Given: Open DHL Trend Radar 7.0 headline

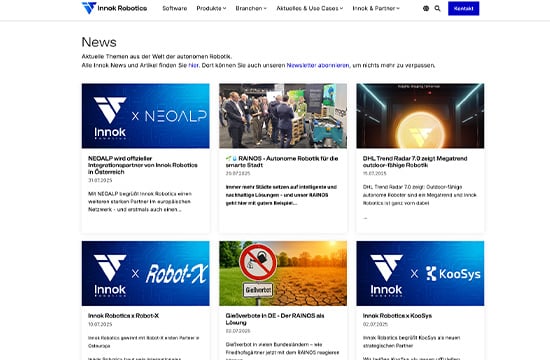Looking at the screenshot, I should (x=415, y=162).
